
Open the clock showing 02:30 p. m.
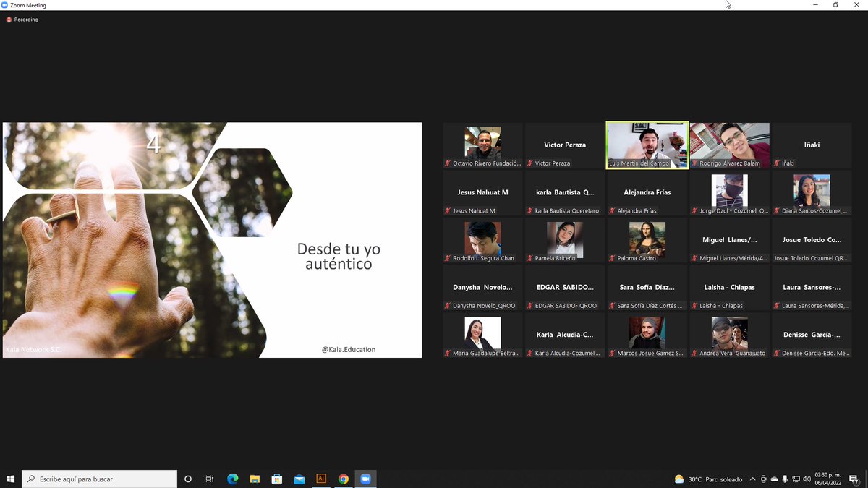pyautogui.click(x=827, y=479)
